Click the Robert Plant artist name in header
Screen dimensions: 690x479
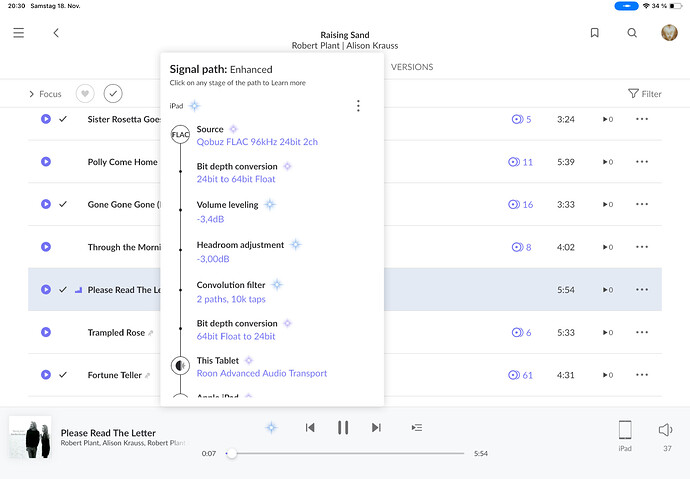click(x=316, y=46)
